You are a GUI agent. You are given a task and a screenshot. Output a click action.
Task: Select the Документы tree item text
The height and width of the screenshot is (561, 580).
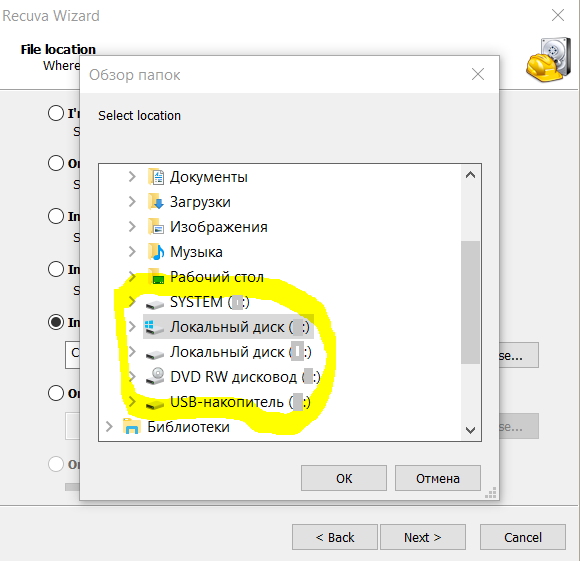tap(209, 177)
